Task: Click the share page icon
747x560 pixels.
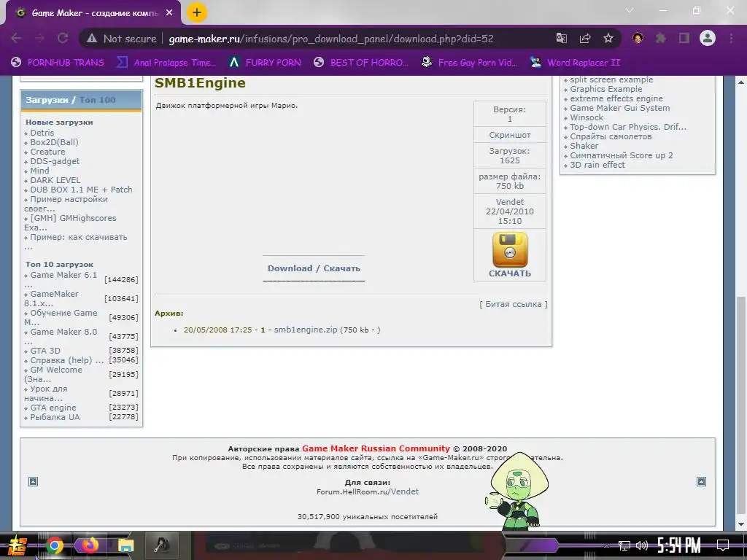Action: click(x=585, y=39)
